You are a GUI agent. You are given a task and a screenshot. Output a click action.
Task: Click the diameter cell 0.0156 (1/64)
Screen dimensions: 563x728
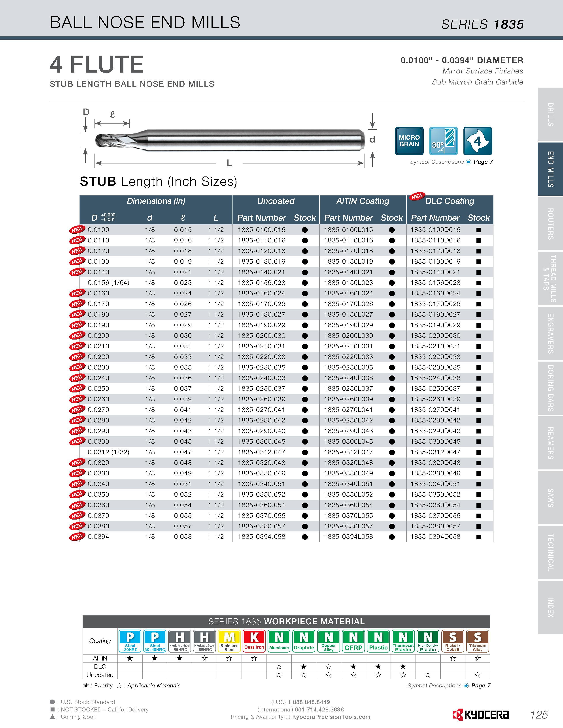[108, 283]
